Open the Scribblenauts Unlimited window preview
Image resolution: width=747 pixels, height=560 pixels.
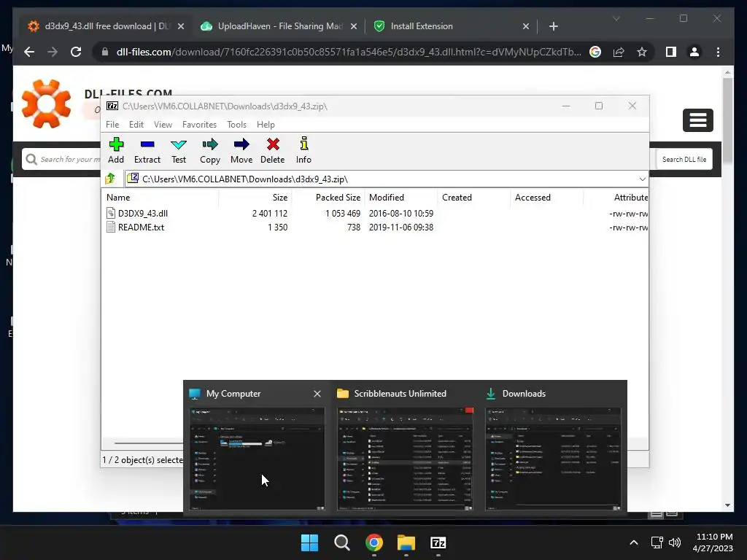click(x=405, y=459)
